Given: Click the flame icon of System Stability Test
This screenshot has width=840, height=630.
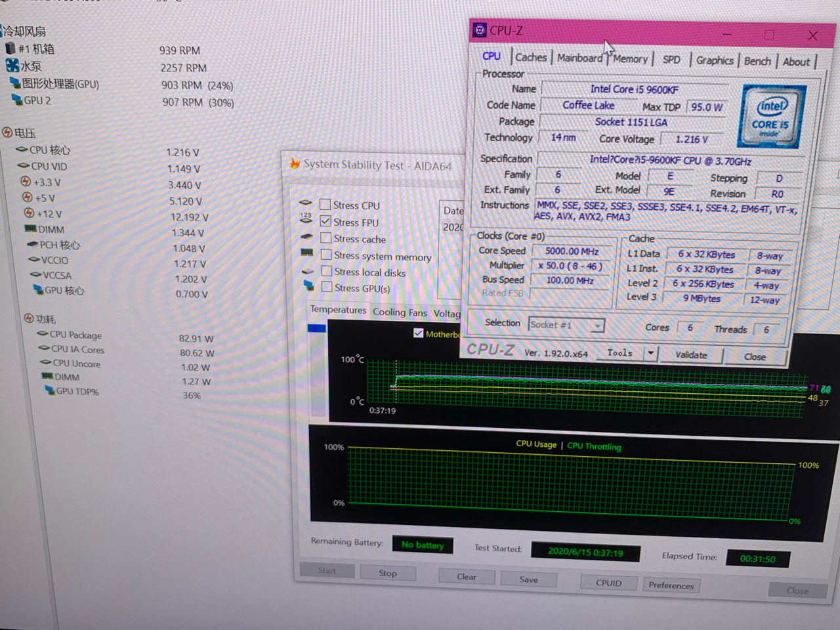Looking at the screenshot, I should tap(295, 163).
